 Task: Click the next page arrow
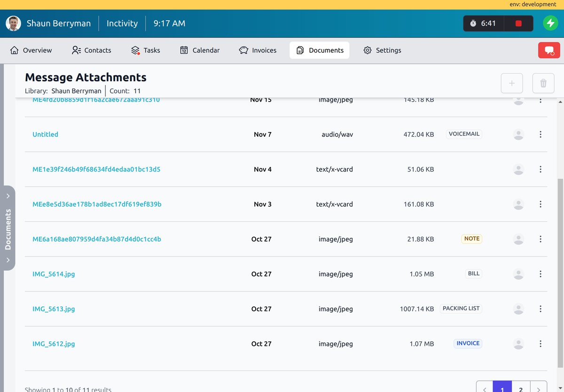(539, 387)
